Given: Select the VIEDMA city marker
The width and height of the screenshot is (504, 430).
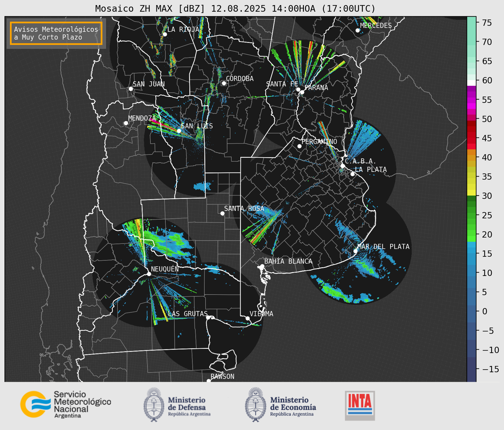Looking at the screenshot, I should [248, 318].
